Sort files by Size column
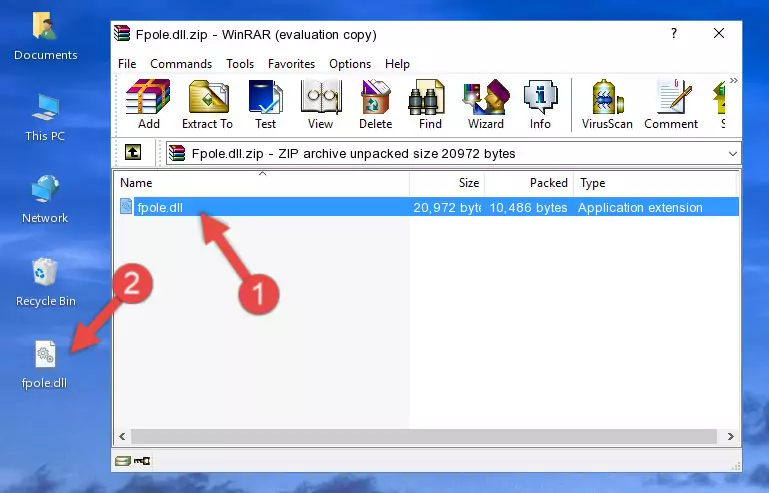The image size is (769, 493). click(447, 183)
